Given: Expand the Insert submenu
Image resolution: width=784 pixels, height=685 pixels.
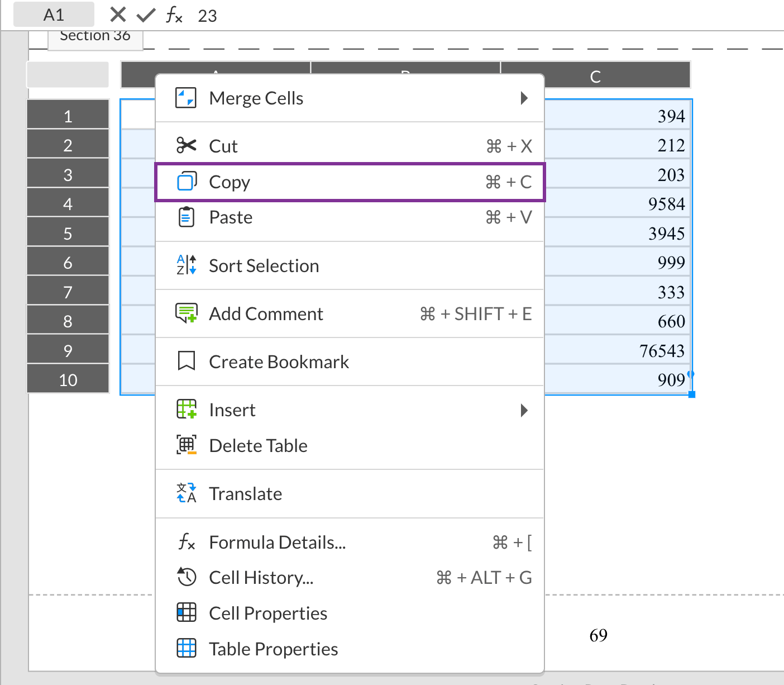Looking at the screenshot, I should [x=524, y=410].
